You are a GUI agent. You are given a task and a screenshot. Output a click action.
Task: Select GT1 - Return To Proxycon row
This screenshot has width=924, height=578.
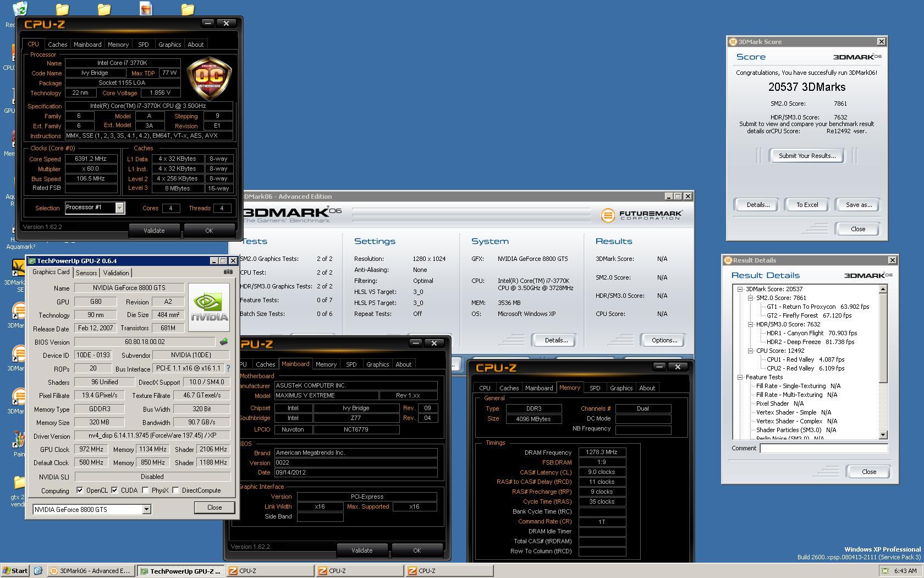(x=818, y=307)
